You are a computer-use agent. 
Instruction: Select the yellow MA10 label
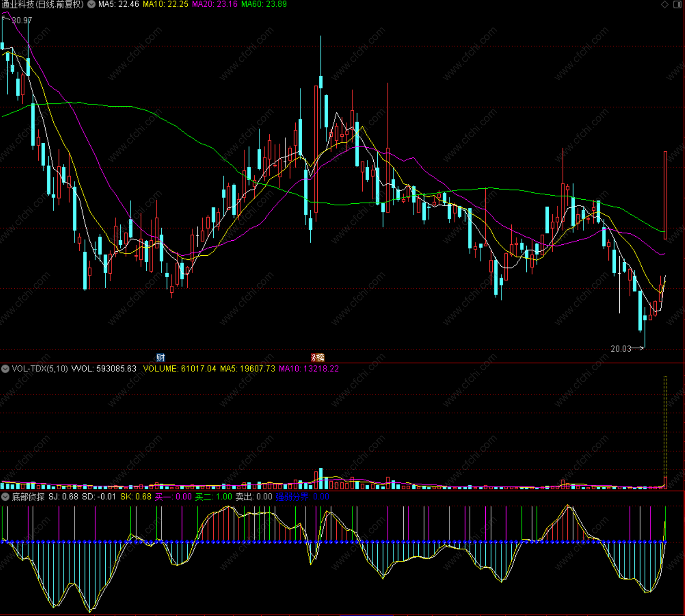click(165, 5)
